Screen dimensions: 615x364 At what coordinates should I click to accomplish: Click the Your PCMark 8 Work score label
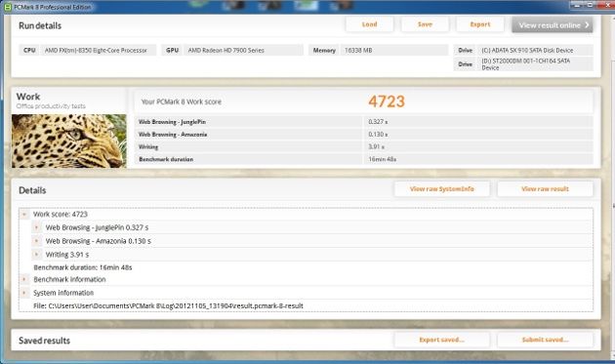pos(182,101)
